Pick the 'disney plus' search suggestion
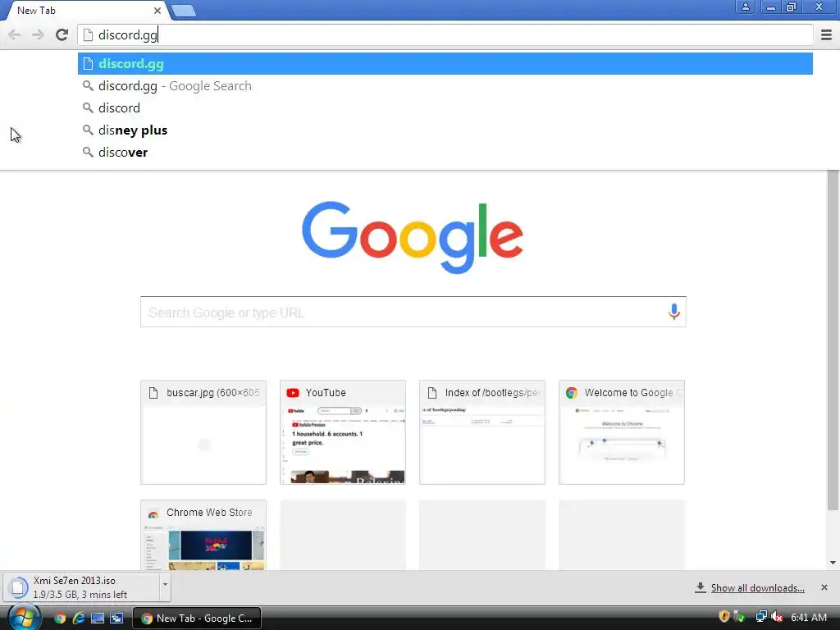Screen dimensions: 840x630 point(445,130)
